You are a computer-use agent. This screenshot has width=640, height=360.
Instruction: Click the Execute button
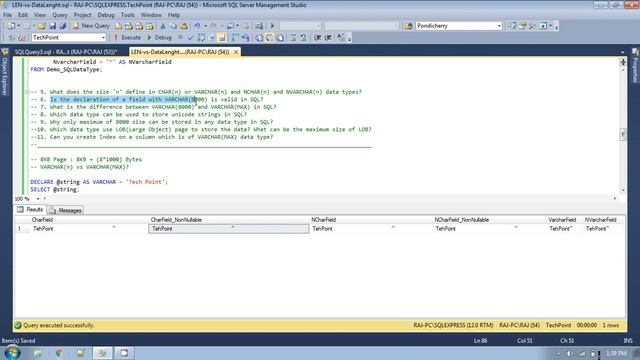click(x=127, y=38)
